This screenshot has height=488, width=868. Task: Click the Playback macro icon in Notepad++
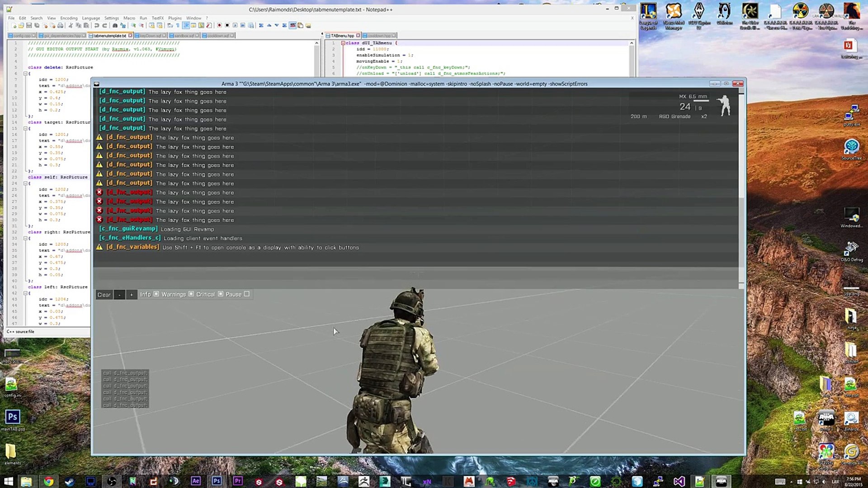click(x=235, y=25)
